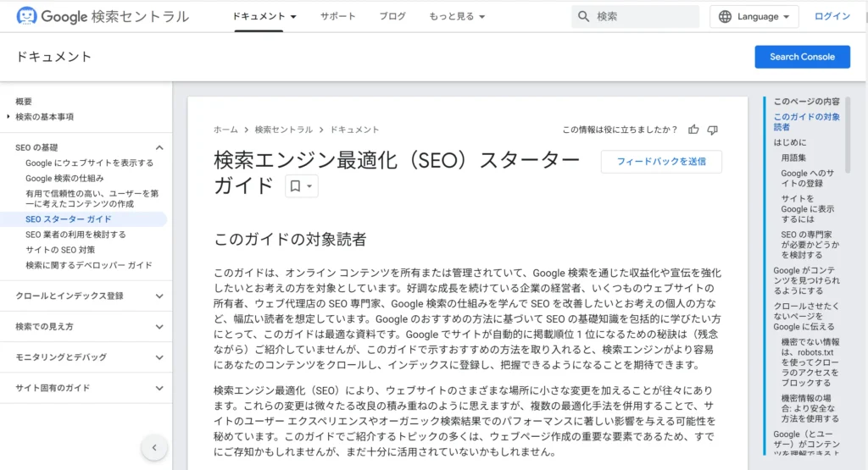The height and width of the screenshot is (470, 868).
Task: Click the Google Search Central logo icon
Action: click(26, 16)
